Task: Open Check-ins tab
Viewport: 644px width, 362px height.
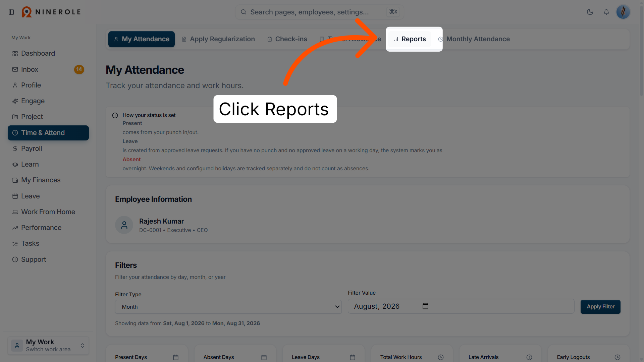Action: 287,39
